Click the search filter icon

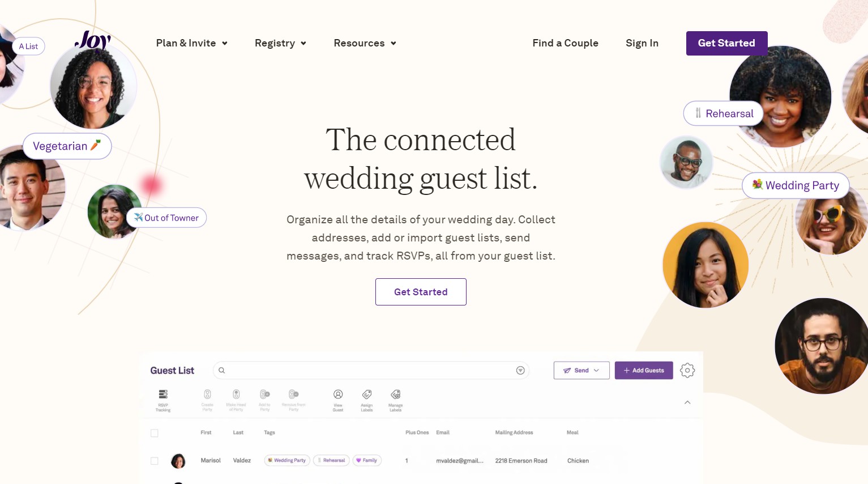click(520, 370)
